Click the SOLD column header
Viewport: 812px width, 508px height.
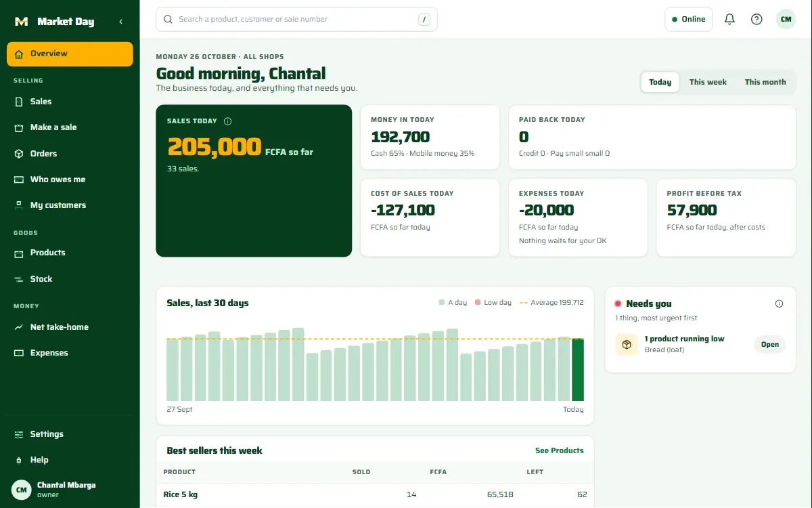[x=361, y=472]
